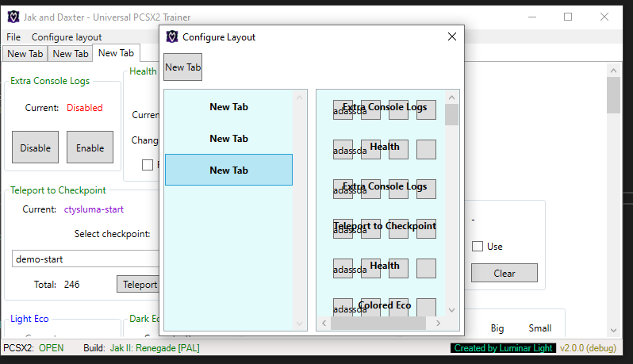This screenshot has height=364, width=633.
Task: Select the Colored Eco layout entry
Action: click(x=384, y=306)
